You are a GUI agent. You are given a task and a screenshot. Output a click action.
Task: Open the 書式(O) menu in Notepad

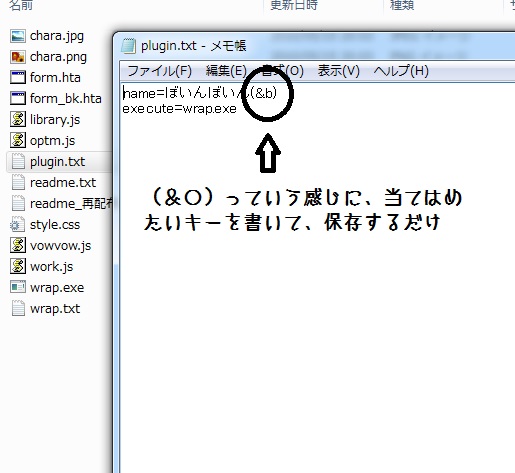tap(283, 71)
